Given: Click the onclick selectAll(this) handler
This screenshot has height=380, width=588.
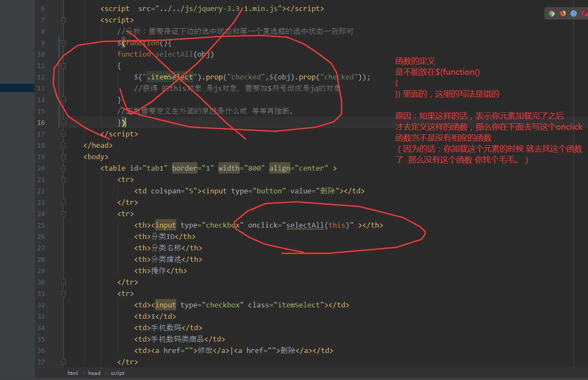Looking at the screenshot, I should (x=301, y=225).
